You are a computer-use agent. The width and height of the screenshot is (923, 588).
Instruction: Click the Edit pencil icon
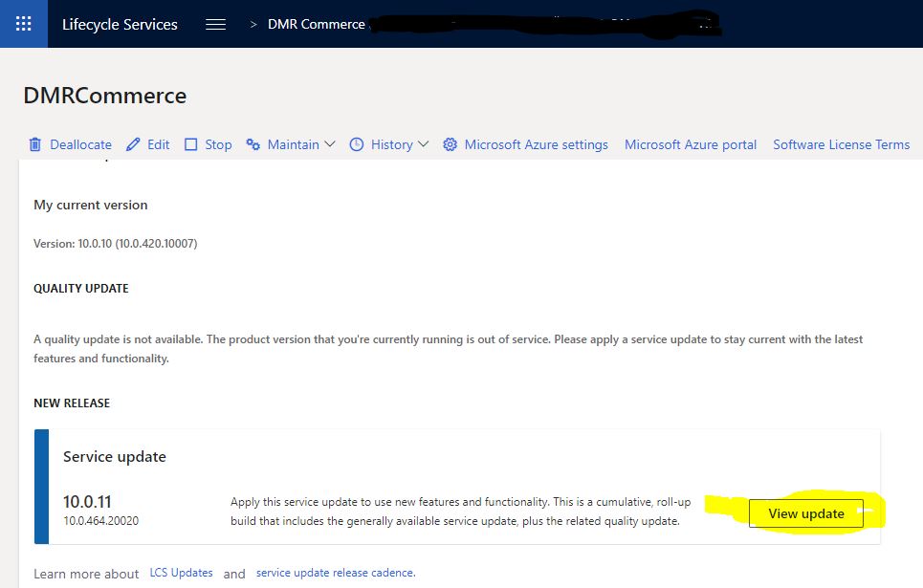pyautogui.click(x=133, y=144)
